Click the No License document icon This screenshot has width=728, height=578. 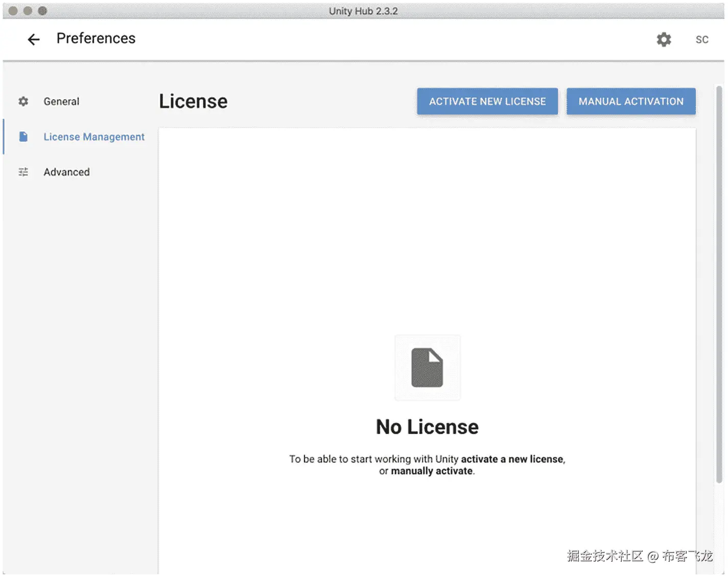click(428, 367)
